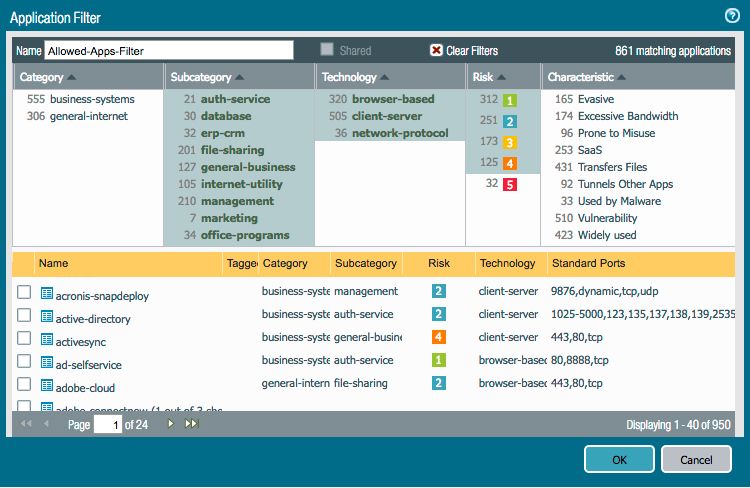750x488 pixels.
Task: Click risk badge 2 in acronis-snapdeploy row
Action: 439,291
